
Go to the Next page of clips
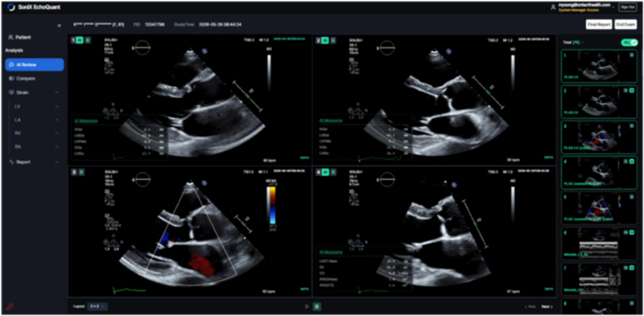547,306
